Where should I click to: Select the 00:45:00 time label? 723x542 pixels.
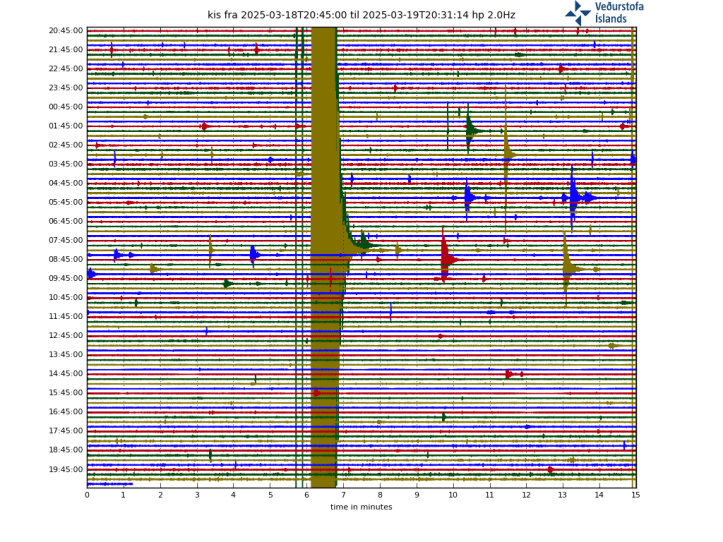(x=65, y=107)
